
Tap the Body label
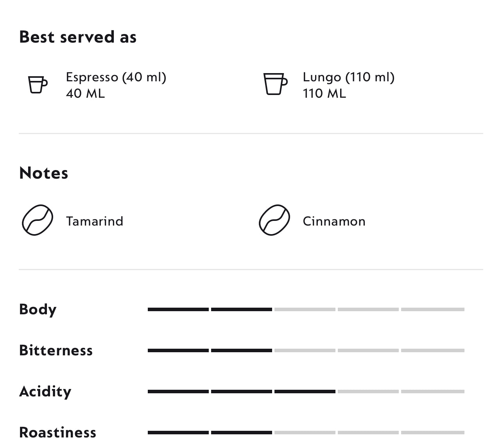click(38, 310)
